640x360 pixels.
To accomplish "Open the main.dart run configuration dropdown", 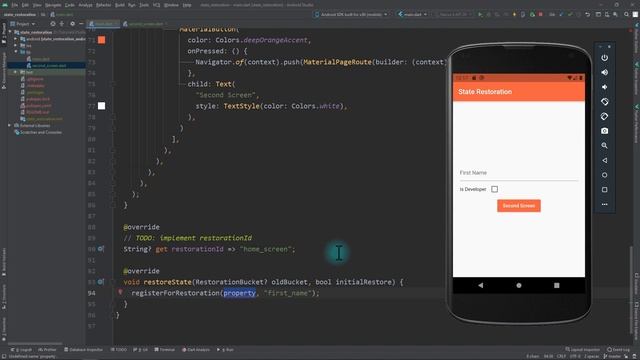I will tap(412, 14).
